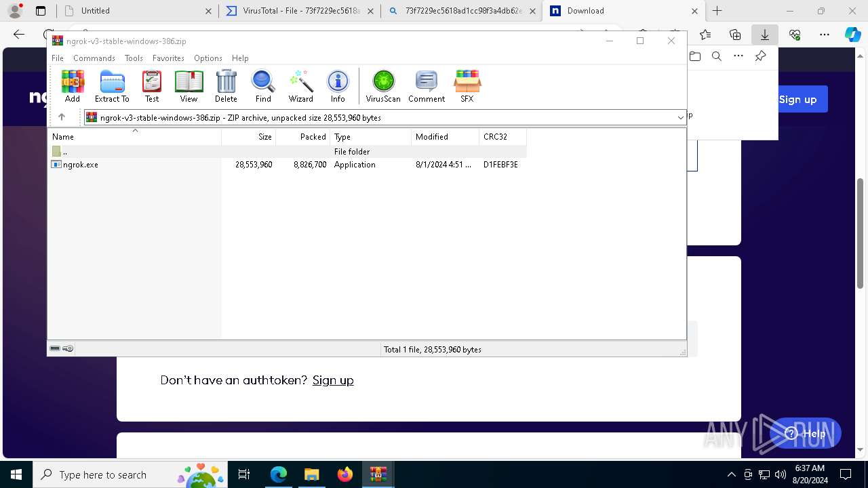The image size is (868, 488).
Task: Start VirusScan on the archive
Action: tap(383, 86)
